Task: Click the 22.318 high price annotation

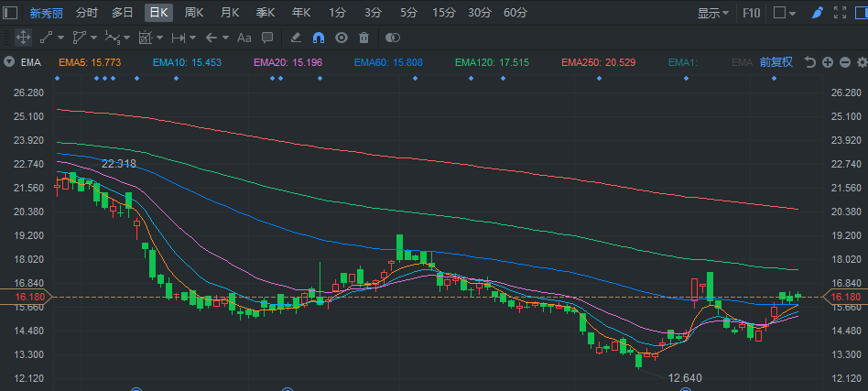Action: (119, 163)
